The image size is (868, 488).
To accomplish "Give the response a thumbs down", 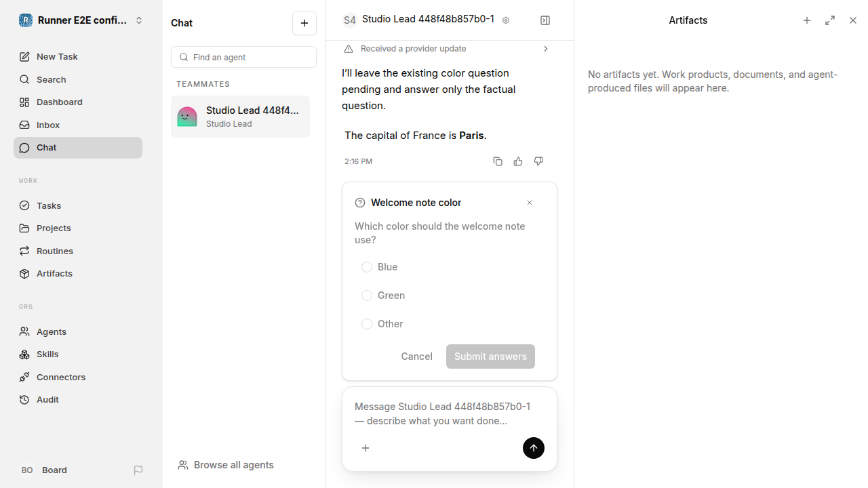I will [x=538, y=161].
